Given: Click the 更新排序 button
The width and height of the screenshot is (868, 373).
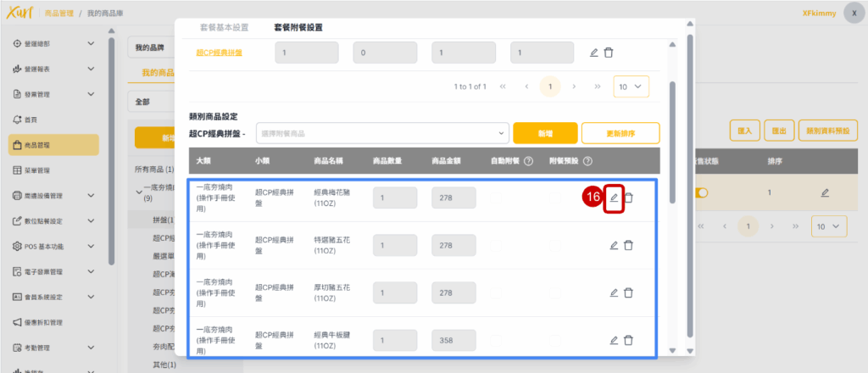Looking at the screenshot, I should (x=620, y=133).
